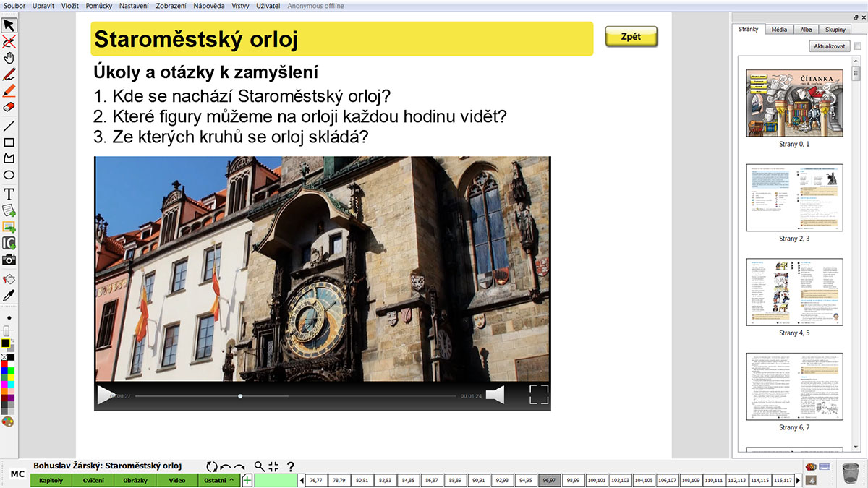Choose the text T tool
This screenshot has width=868, height=488.
click(9, 194)
